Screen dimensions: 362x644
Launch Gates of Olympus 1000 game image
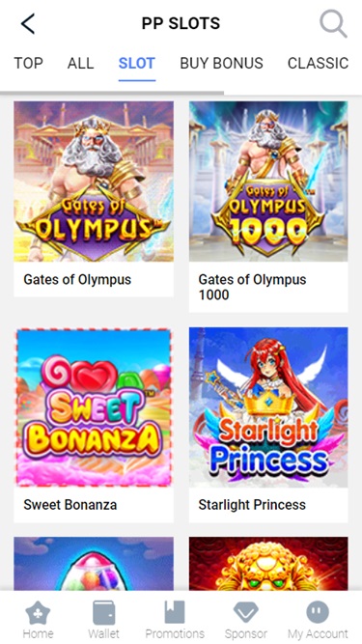pyautogui.click(x=268, y=182)
